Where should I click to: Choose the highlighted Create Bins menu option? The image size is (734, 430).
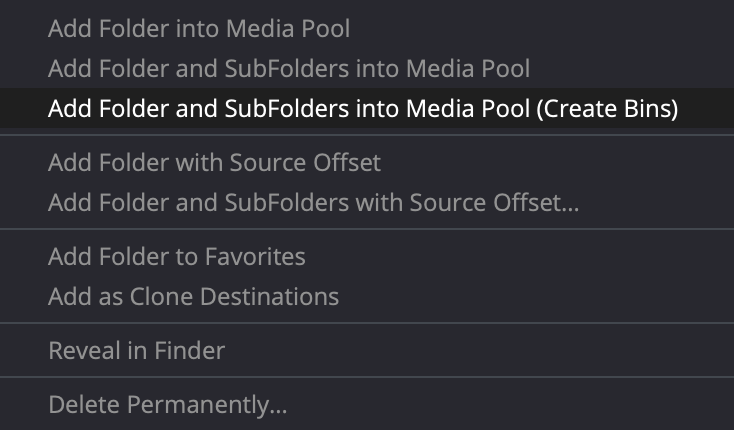(363, 109)
